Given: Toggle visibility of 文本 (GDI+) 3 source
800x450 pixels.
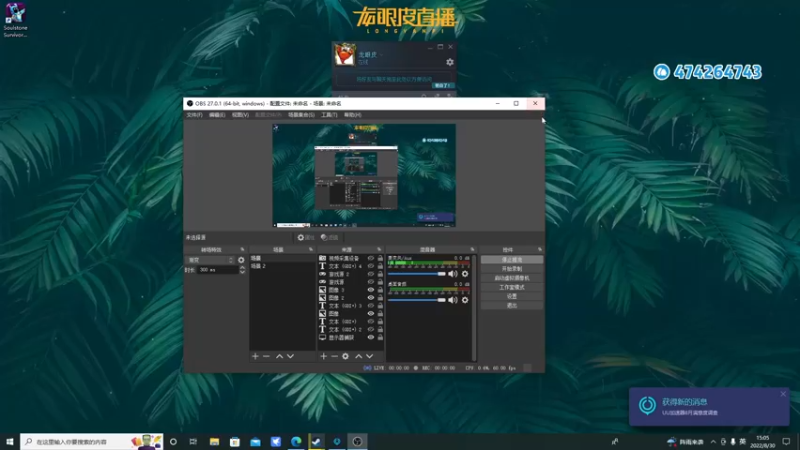Looking at the screenshot, I should click(x=371, y=306).
